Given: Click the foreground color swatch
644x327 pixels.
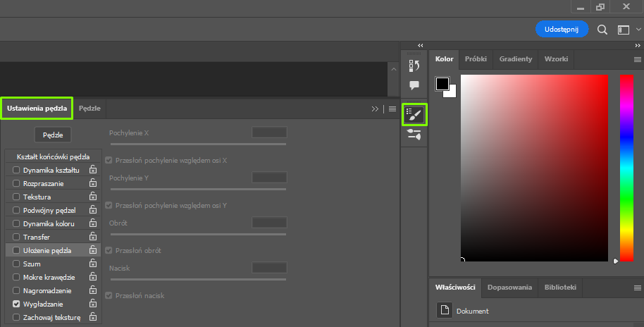Looking at the screenshot, I should click(442, 83).
